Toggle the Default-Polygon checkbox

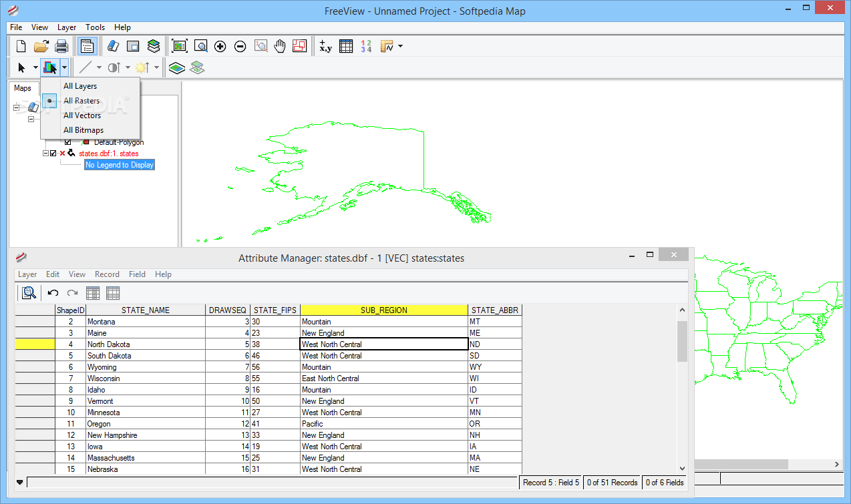coord(68,142)
